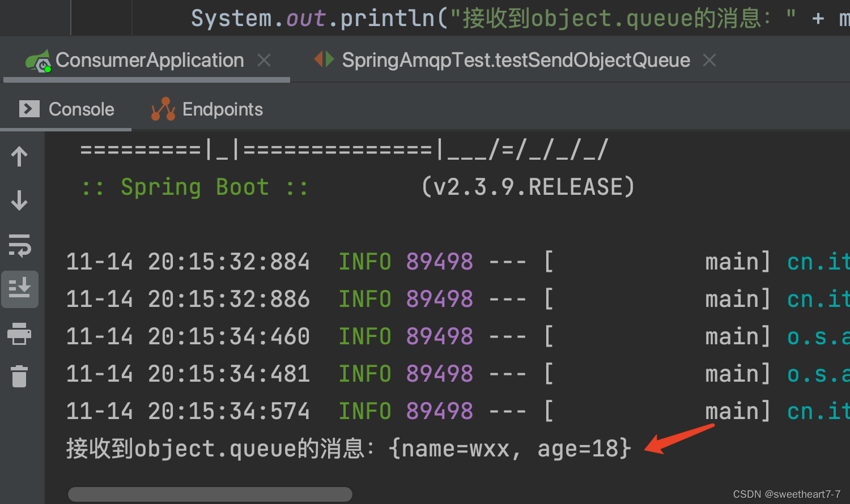Click the log line at 20:15:34:460
Viewport: 850px width, 504px height.
[458, 336]
